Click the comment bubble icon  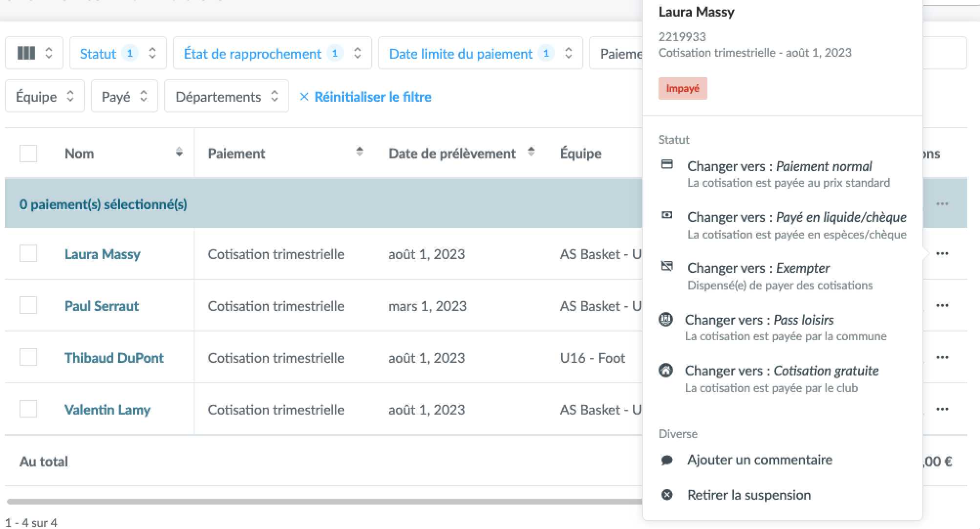point(667,460)
